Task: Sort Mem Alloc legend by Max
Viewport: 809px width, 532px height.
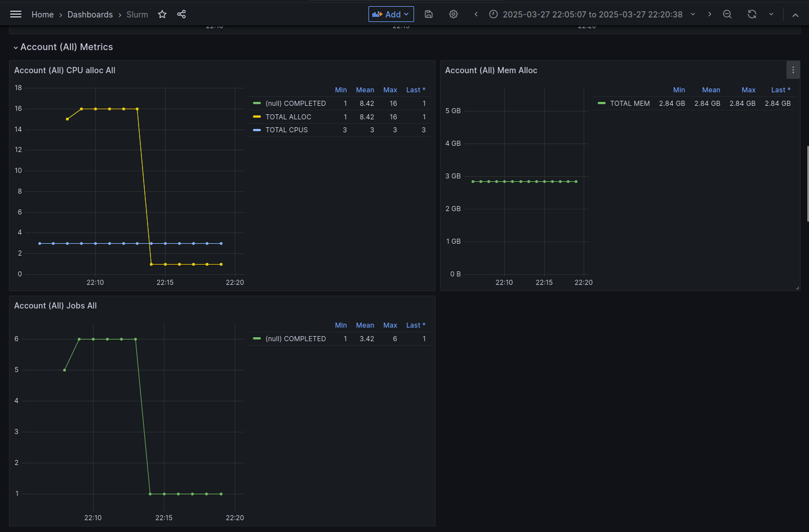Action: point(749,90)
